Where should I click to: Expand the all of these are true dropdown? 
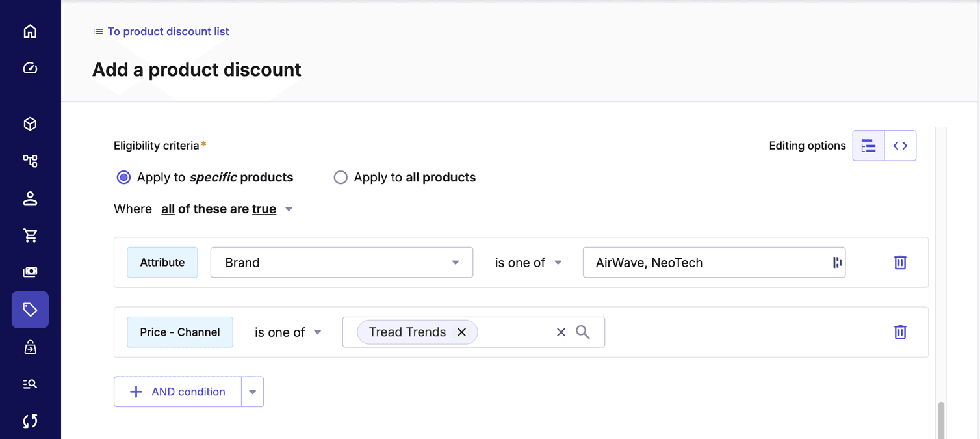tap(289, 209)
